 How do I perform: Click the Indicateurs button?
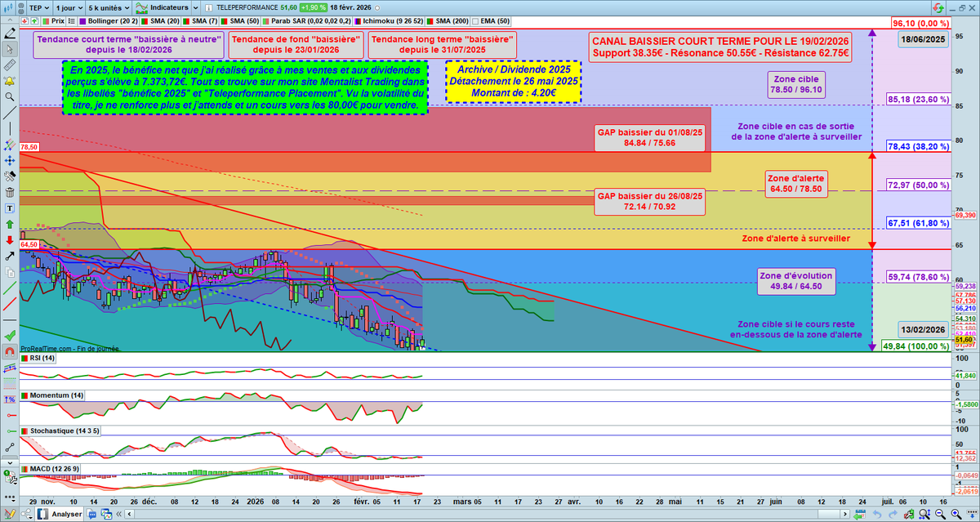click(x=162, y=7)
